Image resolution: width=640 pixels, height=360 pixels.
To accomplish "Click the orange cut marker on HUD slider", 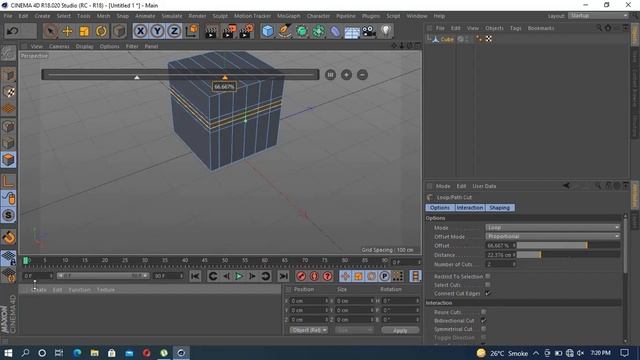I will coord(225,77).
